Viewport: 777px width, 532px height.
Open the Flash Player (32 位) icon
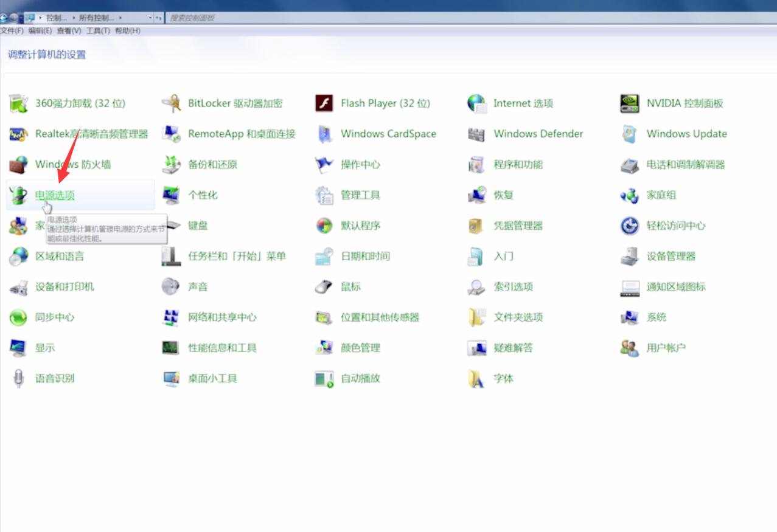[324, 103]
